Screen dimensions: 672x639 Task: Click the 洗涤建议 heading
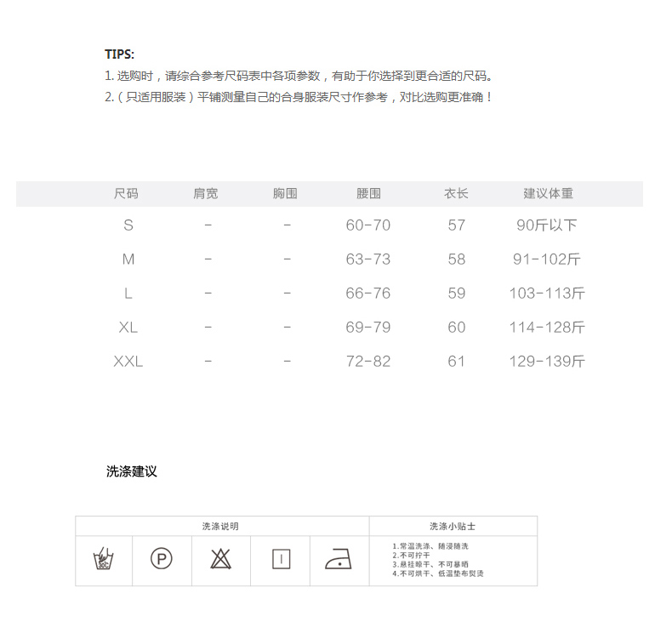[132, 471]
